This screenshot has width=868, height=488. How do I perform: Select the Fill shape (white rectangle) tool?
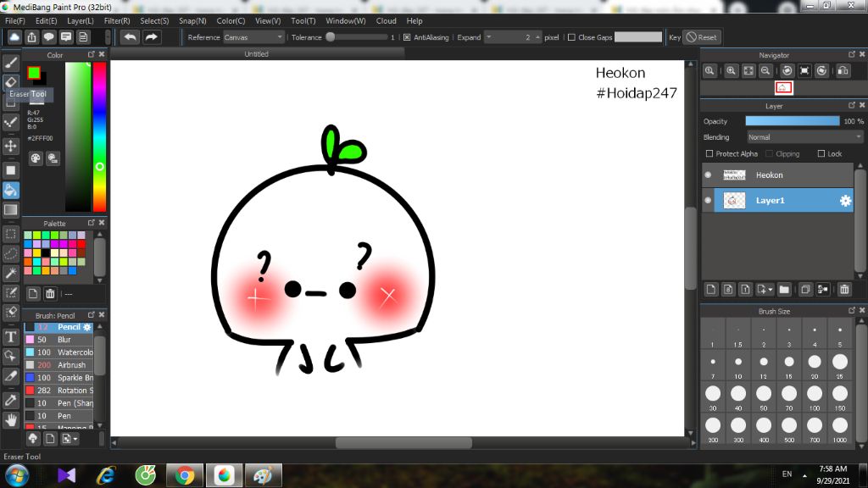(10, 170)
